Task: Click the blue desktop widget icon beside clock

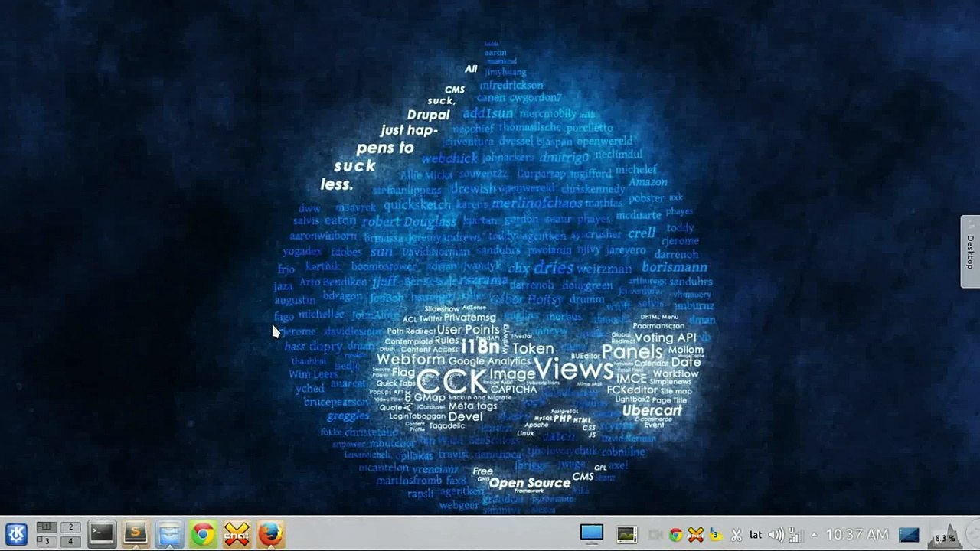Action: point(909,534)
